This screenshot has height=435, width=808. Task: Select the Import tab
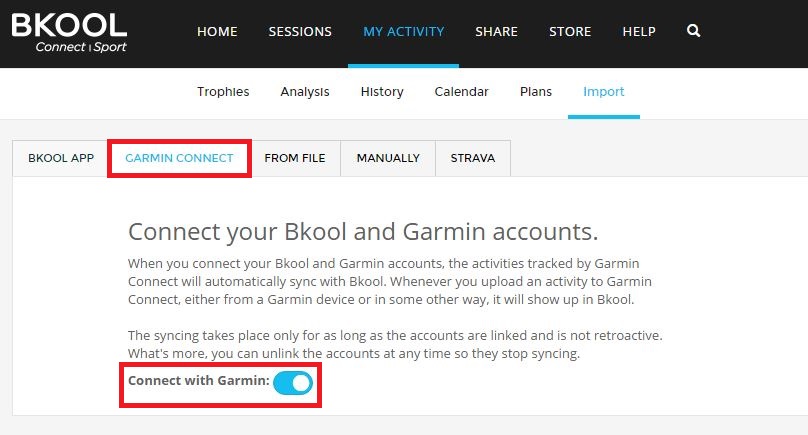[603, 92]
